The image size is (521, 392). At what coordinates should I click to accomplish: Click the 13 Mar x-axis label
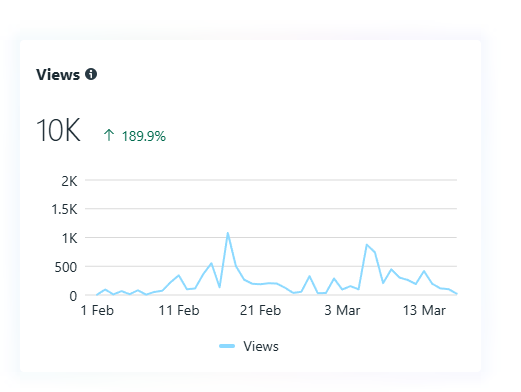click(x=424, y=310)
